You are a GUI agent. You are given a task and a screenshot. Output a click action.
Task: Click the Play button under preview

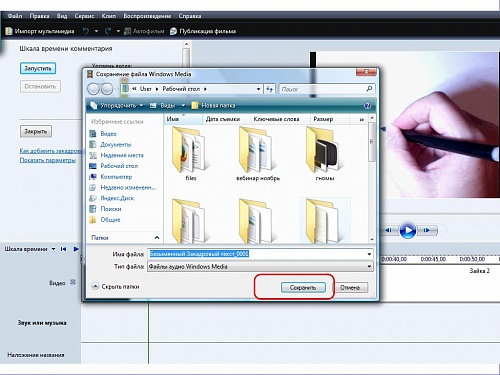[x=408, y=230]
